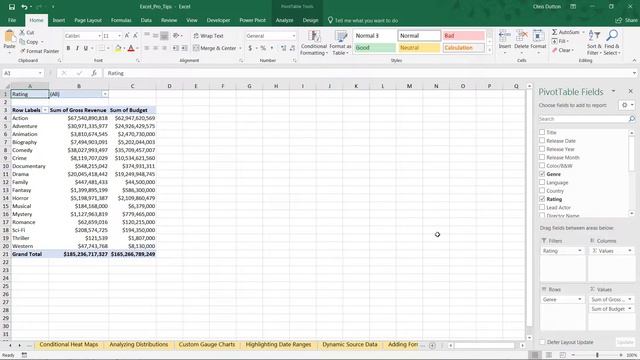Open the Custom Gauge Charts sheet tab
Viewport: 640px width, 360px height.
tap(207, 344)
